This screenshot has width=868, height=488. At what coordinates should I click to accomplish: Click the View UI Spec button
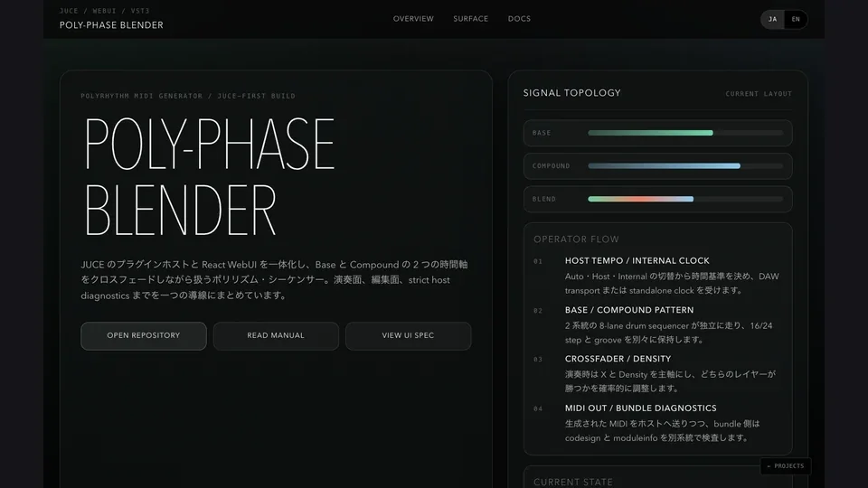click(408, 336)
